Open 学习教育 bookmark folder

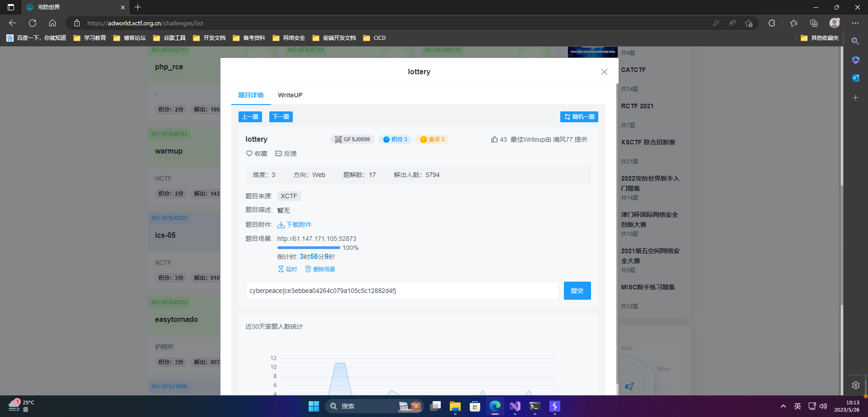coord(90,38)
